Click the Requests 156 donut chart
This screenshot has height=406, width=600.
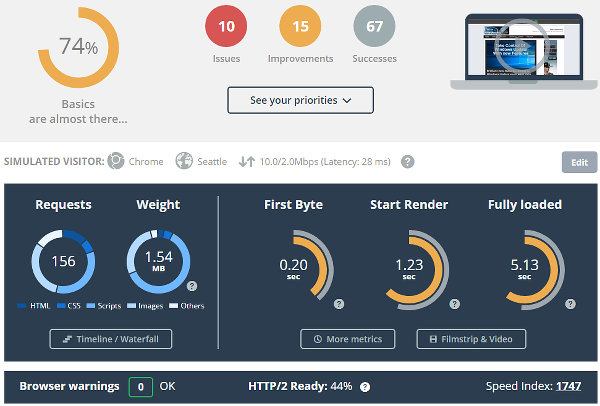point(63,261)
